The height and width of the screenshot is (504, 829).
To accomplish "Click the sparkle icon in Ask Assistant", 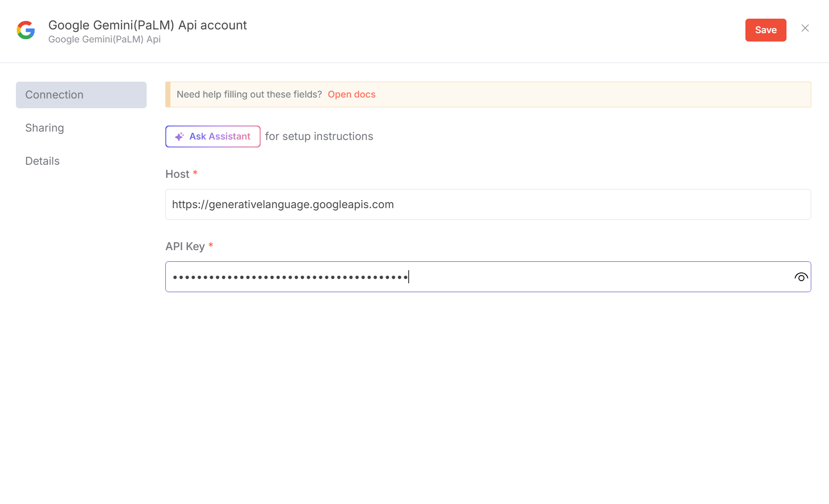I will (179, 137).
